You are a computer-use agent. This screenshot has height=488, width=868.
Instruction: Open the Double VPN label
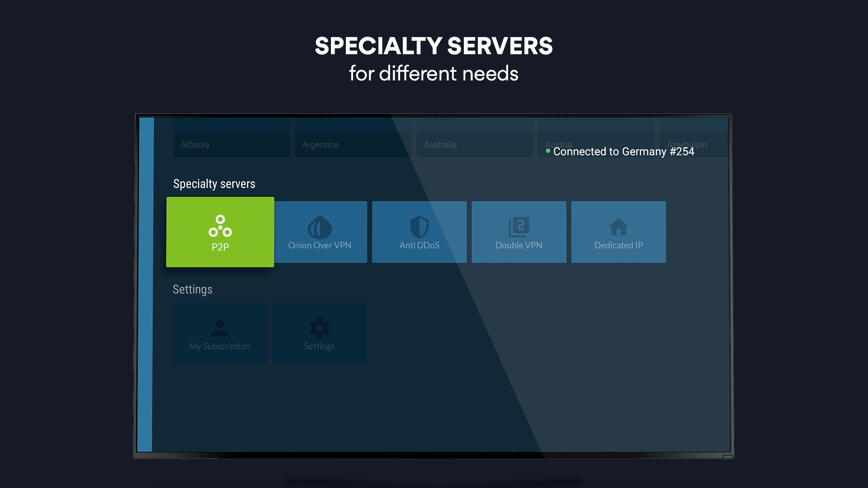tap(519, 245)
